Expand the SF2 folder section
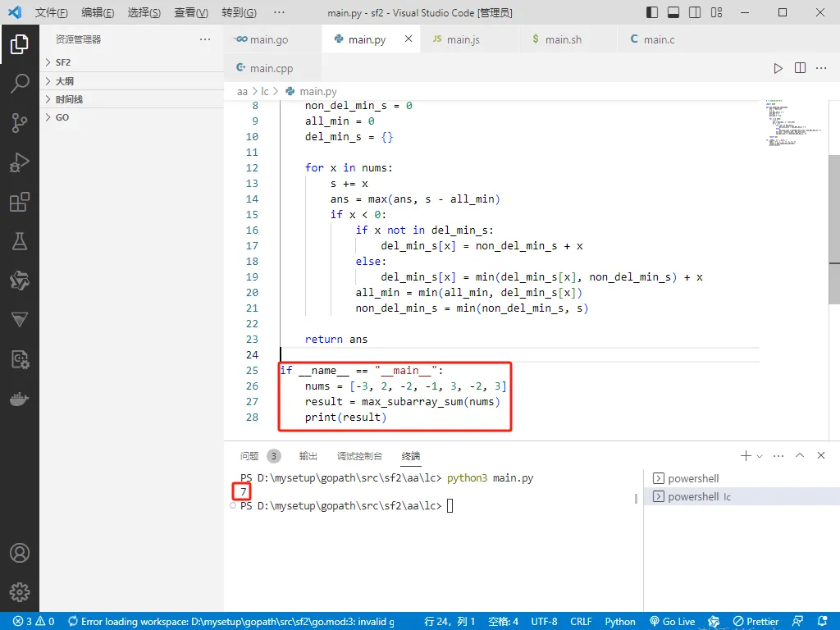 pos(132,62)
